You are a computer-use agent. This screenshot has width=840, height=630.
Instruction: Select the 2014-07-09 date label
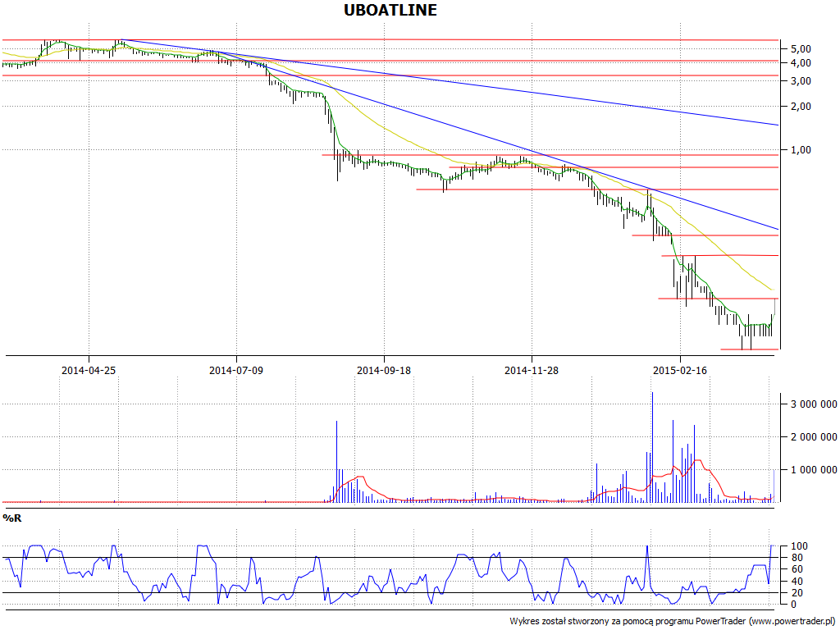(236, 371)
